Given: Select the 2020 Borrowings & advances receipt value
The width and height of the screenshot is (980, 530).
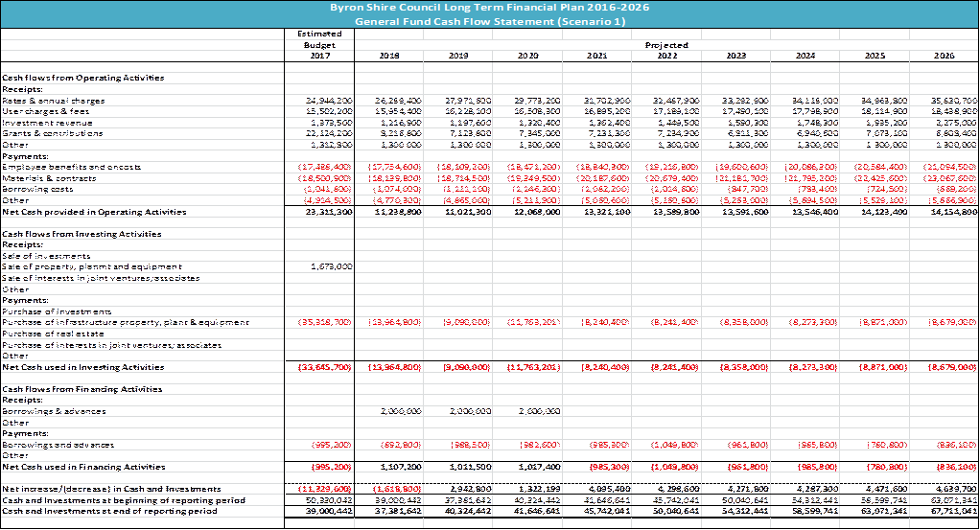Looking at the screenshot, I should [x=539, y=411].
